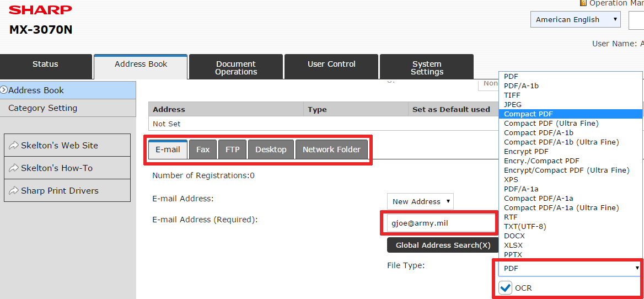Uncheck the OCR checkbox
Image resolution: width=644 pixels, height=299 pixels.
pyautogui.click(x=506, y=287)
